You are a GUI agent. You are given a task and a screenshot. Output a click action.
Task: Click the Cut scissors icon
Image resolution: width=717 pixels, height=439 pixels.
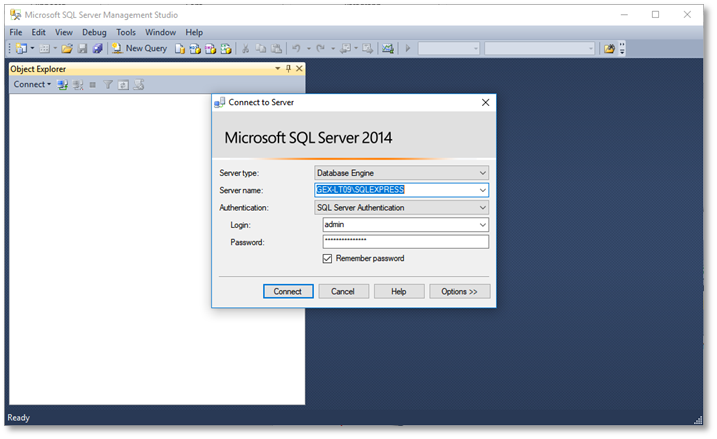[246, 48]
